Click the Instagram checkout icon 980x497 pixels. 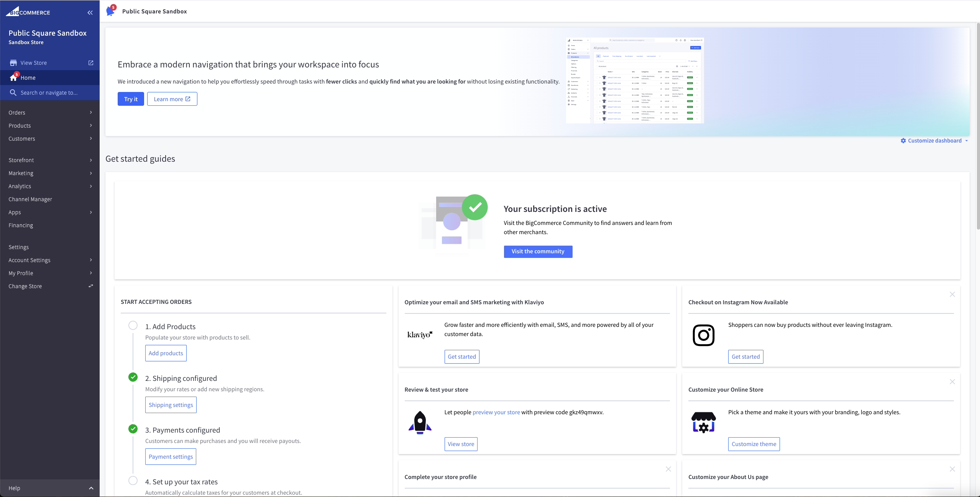tap(704, 335)
